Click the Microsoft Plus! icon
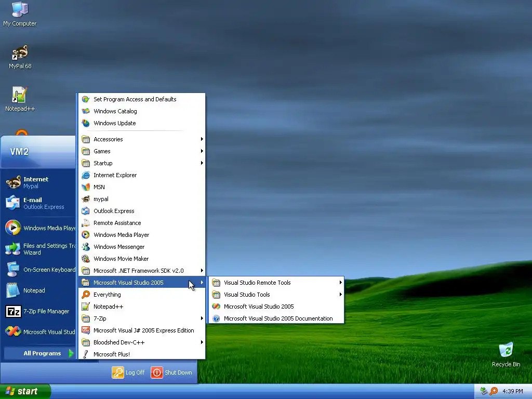 coord(86,354)
